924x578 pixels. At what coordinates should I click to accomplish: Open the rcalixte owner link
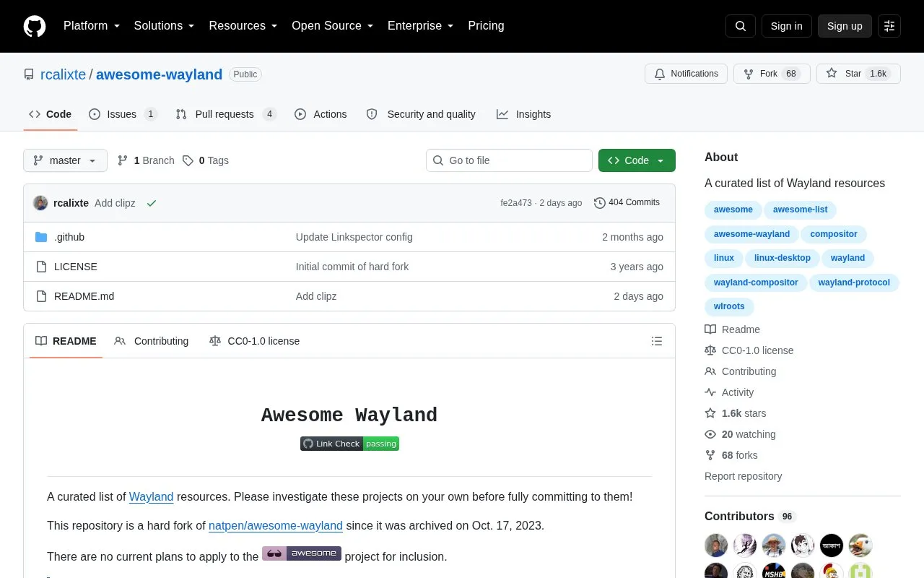click(x=63, y=74)
